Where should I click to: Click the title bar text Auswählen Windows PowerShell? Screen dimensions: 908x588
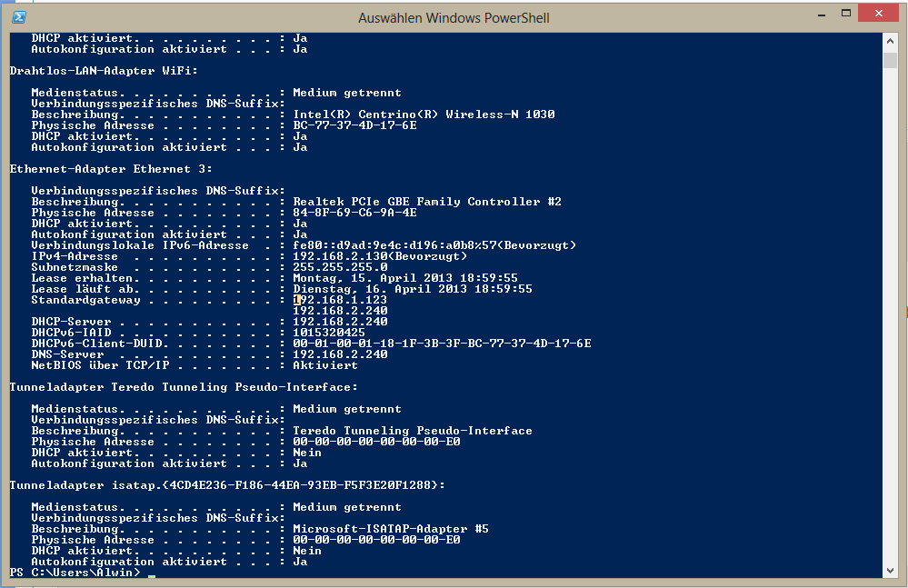pos(454,18)
